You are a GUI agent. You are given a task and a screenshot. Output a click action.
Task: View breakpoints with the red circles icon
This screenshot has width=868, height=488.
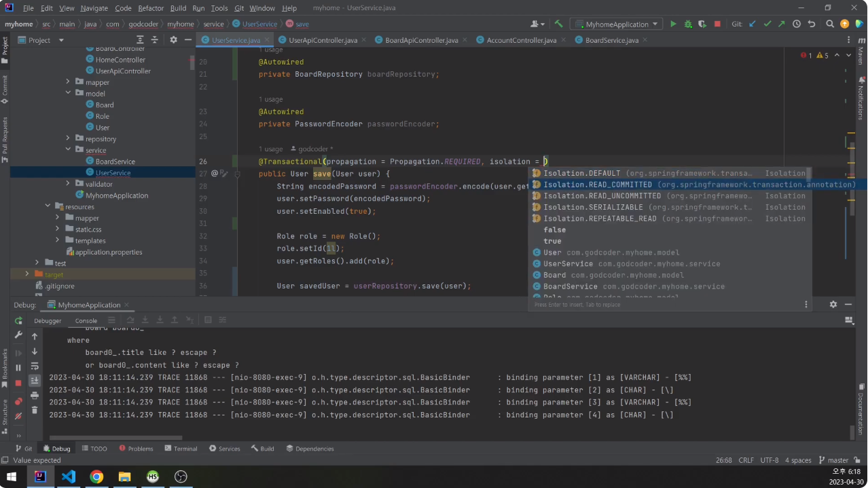tap(18, 400)
